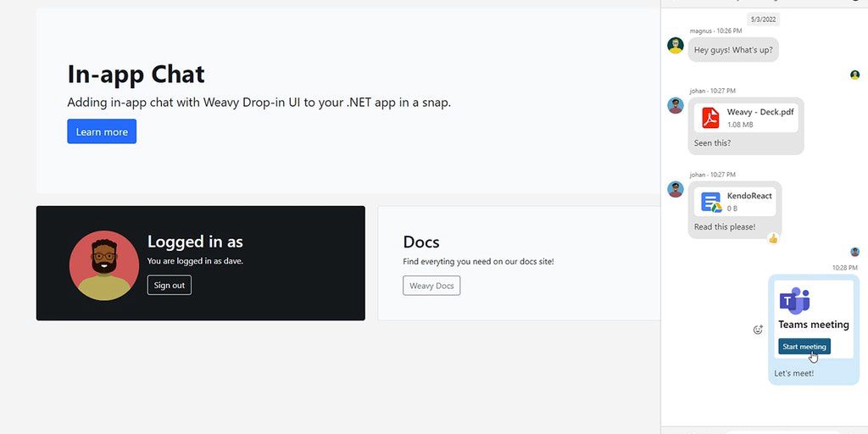Screen dimensions: 868x434
Task: Click the thumbs-up reaction on KendoReact message
Action: (773, 238)
